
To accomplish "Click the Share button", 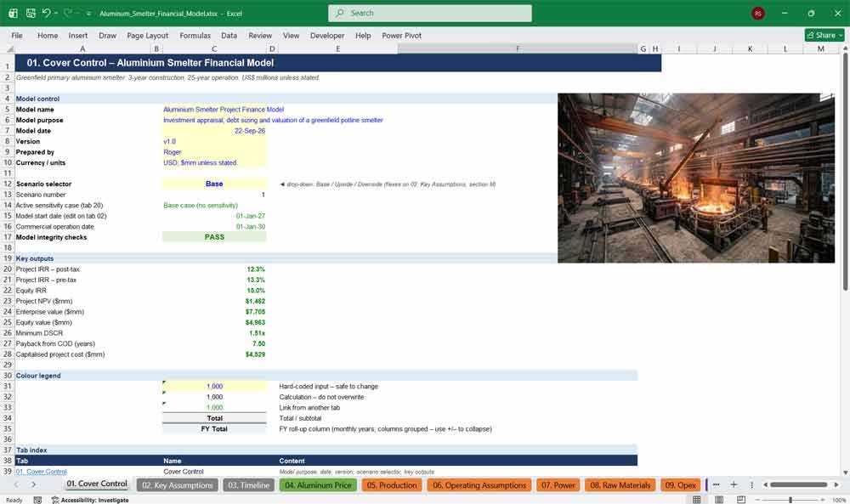I will pos(824,35).
